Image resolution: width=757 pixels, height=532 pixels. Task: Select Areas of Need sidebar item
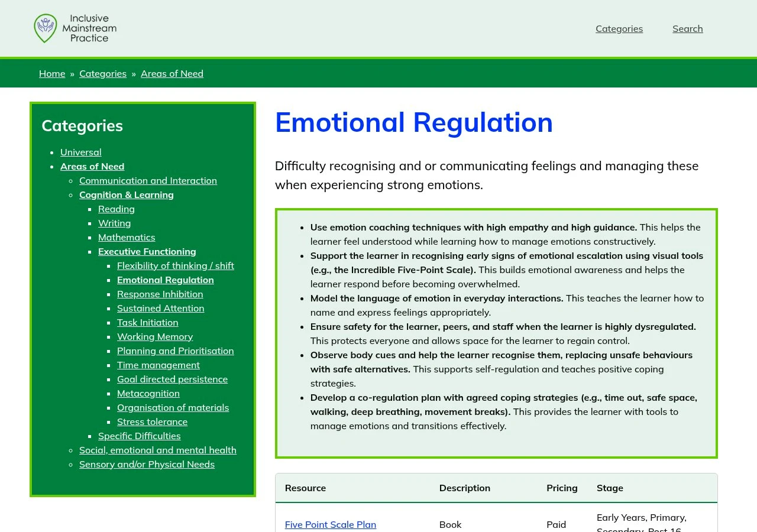[x=92, y=166]
